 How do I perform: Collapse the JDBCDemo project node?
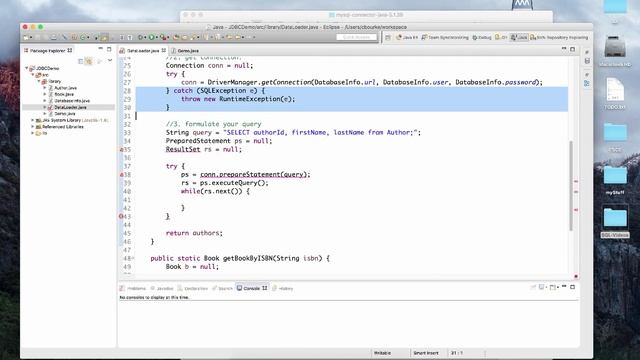tap(27, 68)
